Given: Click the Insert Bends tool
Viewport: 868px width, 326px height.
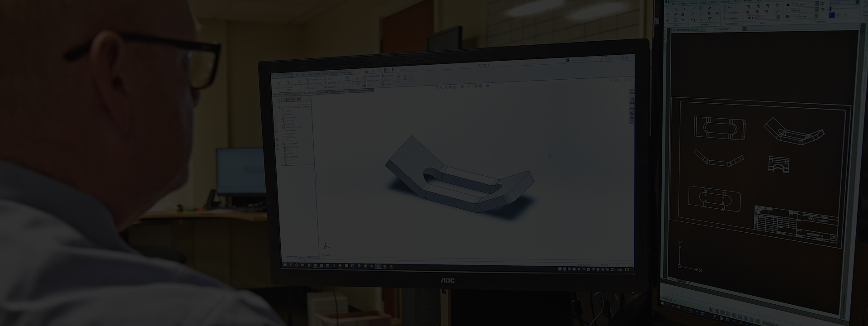Looking at the screenshot, I should [411, 79].
